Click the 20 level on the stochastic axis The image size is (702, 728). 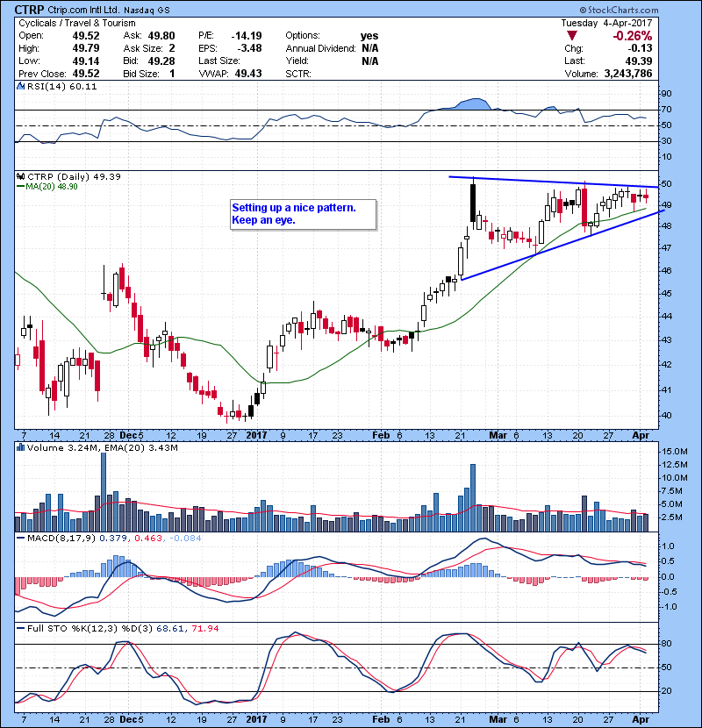pyautogui.click(x=666, y=691)
